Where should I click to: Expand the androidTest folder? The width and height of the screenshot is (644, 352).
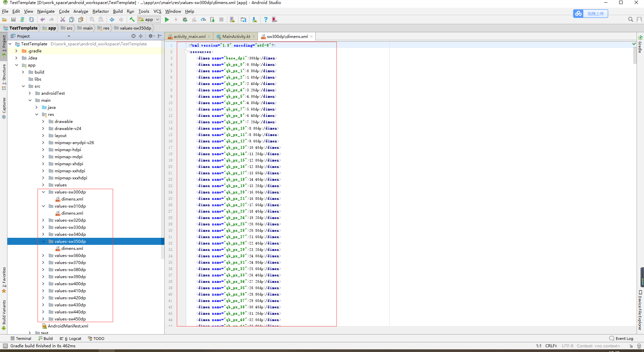(x=30, y=93)
